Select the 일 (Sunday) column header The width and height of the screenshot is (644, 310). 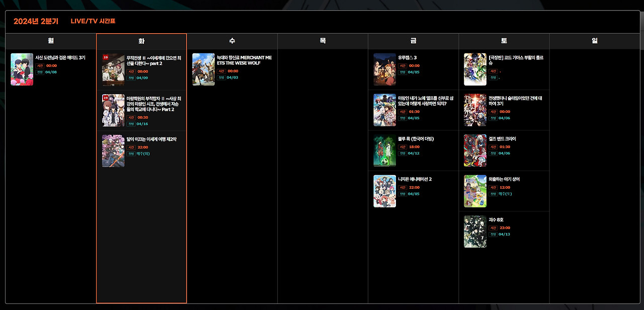pyautogui.click(x=595, y=41)
